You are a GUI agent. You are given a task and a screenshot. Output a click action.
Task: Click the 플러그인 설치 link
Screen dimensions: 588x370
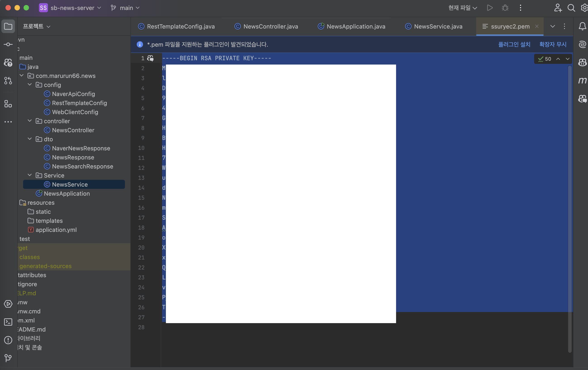(x=514, y=44)
